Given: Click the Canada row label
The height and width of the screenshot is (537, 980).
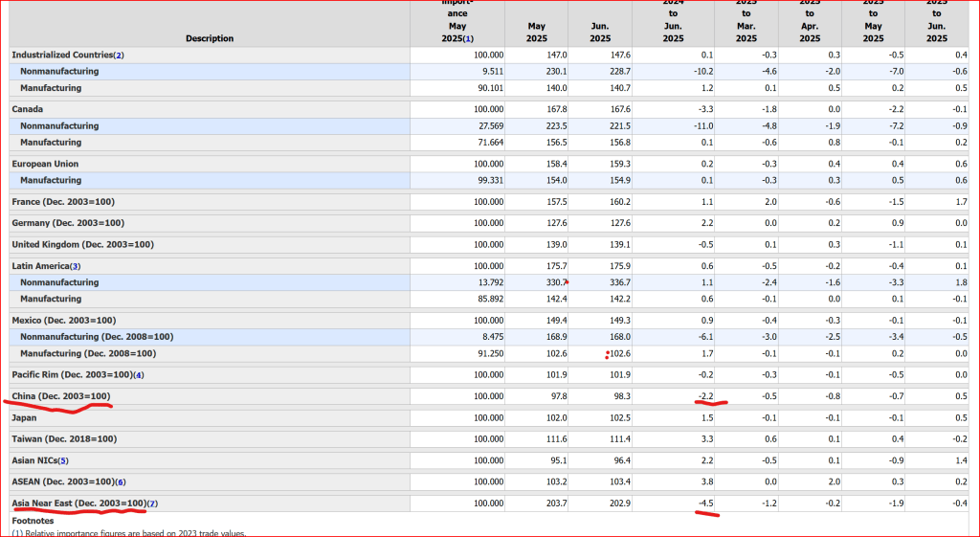Looking at the screenshot, I should coord(28,109).
